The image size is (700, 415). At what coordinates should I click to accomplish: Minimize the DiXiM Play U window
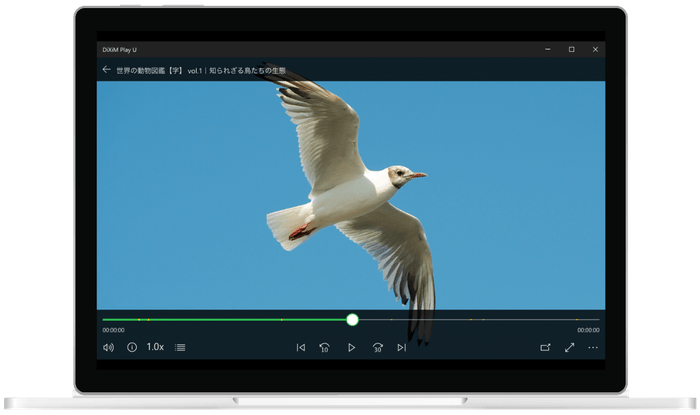point(547,49)
